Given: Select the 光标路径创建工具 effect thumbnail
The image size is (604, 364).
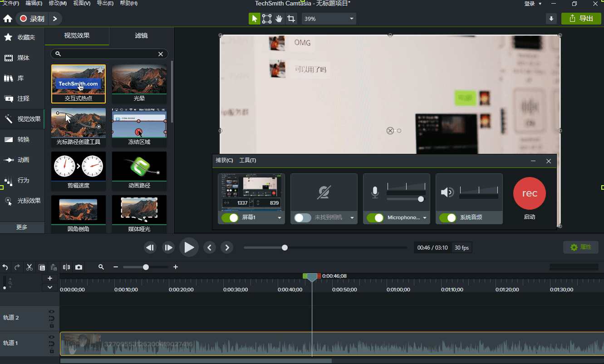Looking at the screenshot, I should coord(78,123).
